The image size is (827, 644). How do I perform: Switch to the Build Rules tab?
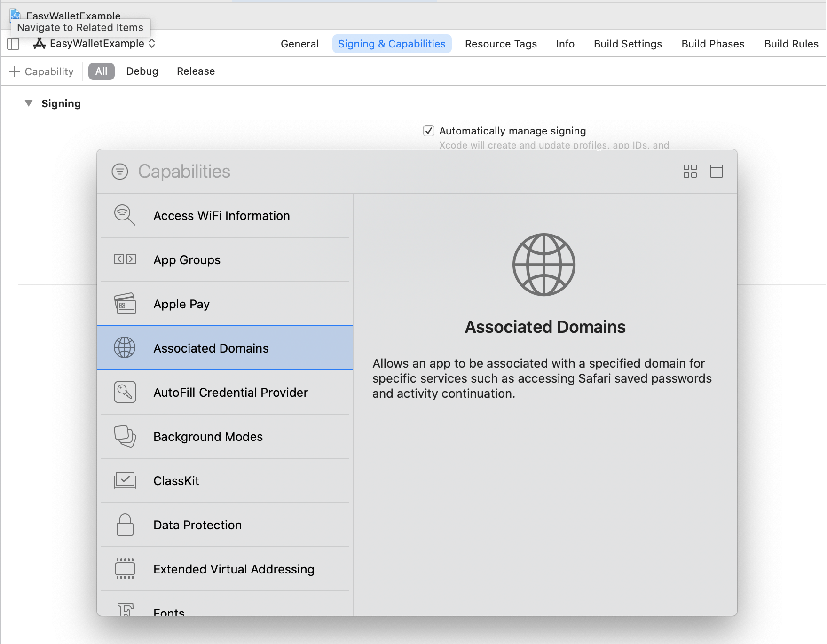(791, 44)
